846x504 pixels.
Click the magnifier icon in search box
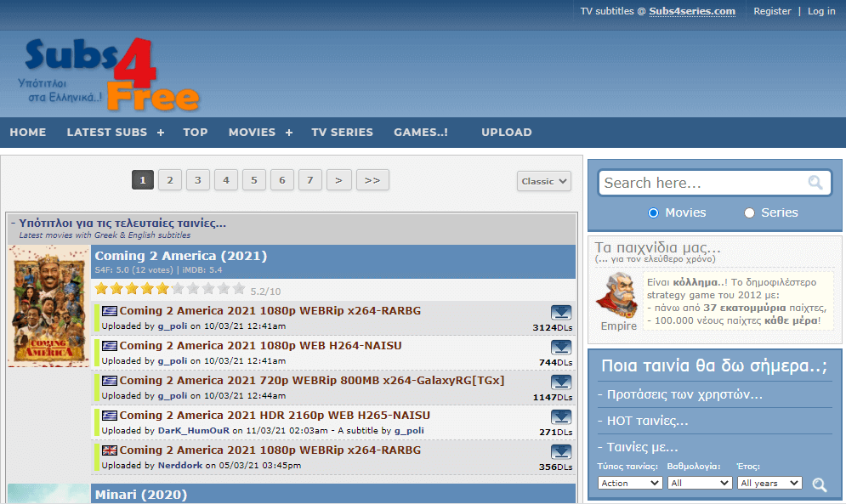pyautogui.click(x=815, y=183)
